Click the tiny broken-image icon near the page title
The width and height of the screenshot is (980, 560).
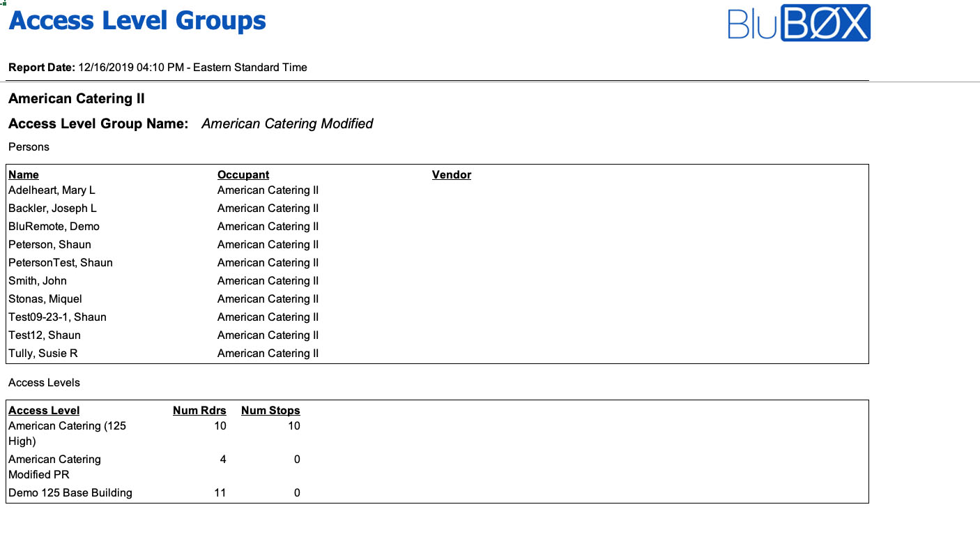(x=4, y=3)
